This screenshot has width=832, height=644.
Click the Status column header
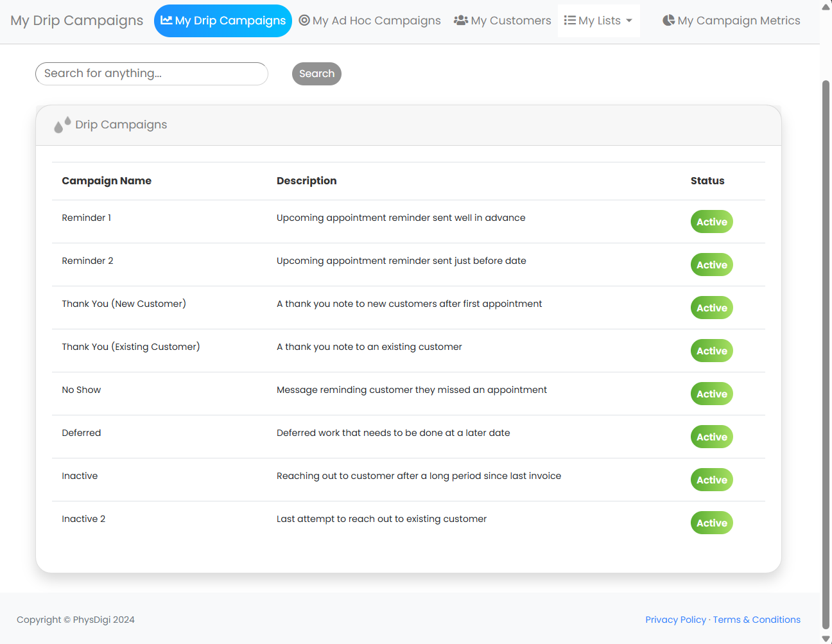click(707, 181)
